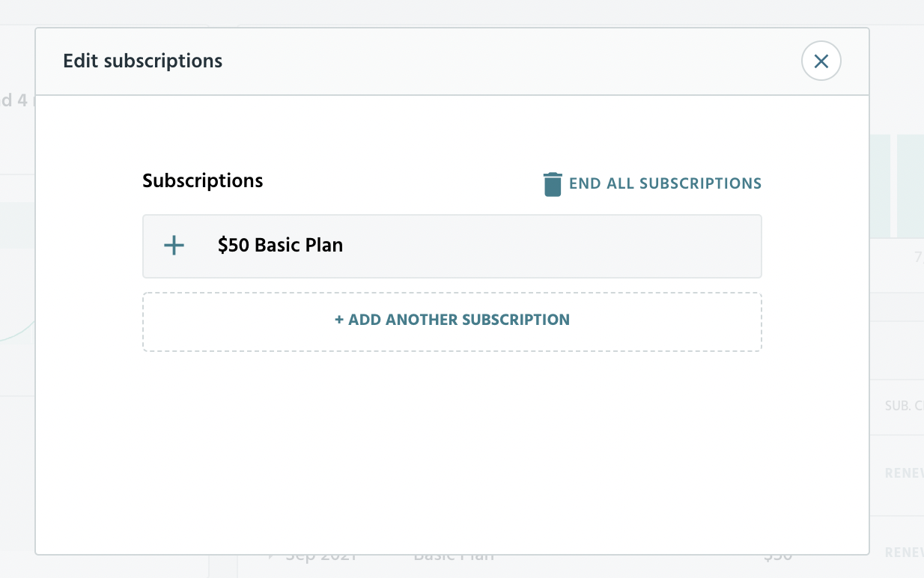Expand the $50 Basic Plan subscription
924x578 pixels.
tap(452, 246)
